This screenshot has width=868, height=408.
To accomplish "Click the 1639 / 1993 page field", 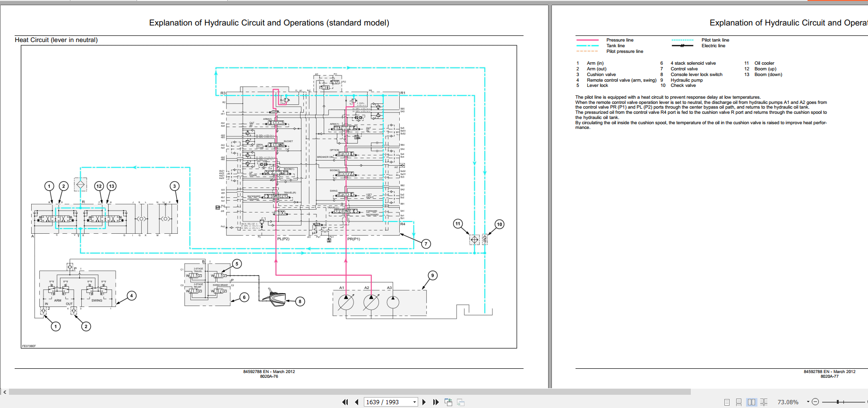I will pos(387,402).
